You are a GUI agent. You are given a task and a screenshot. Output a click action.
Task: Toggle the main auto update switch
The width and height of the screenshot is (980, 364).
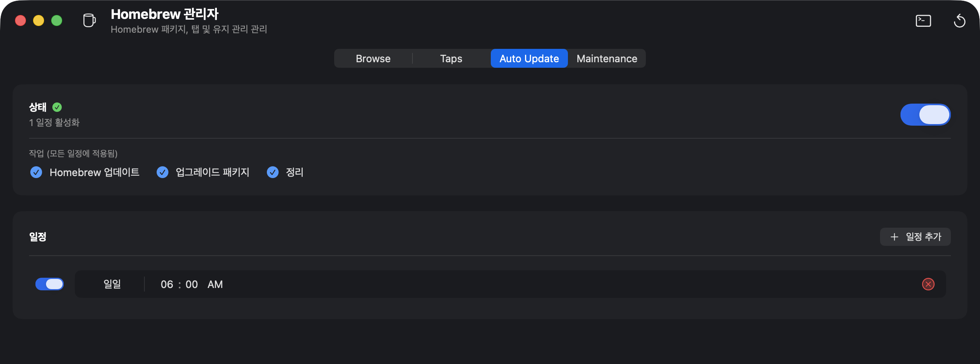pos(925,115)
